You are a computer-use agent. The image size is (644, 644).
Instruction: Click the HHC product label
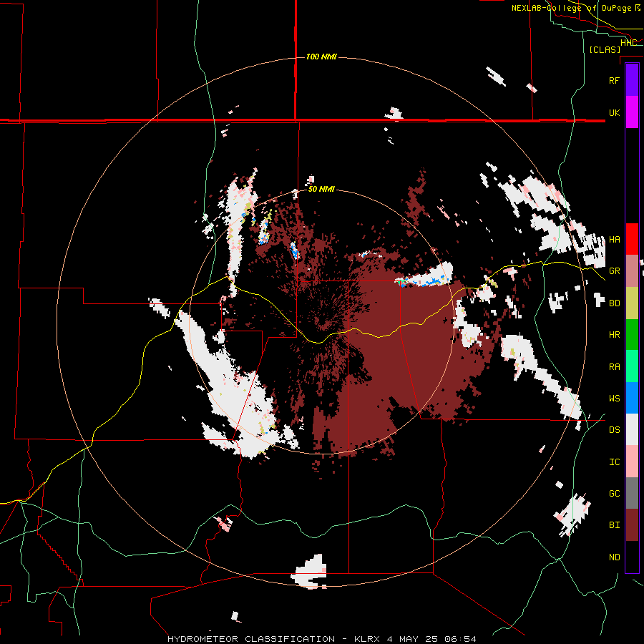click(628, 43)
